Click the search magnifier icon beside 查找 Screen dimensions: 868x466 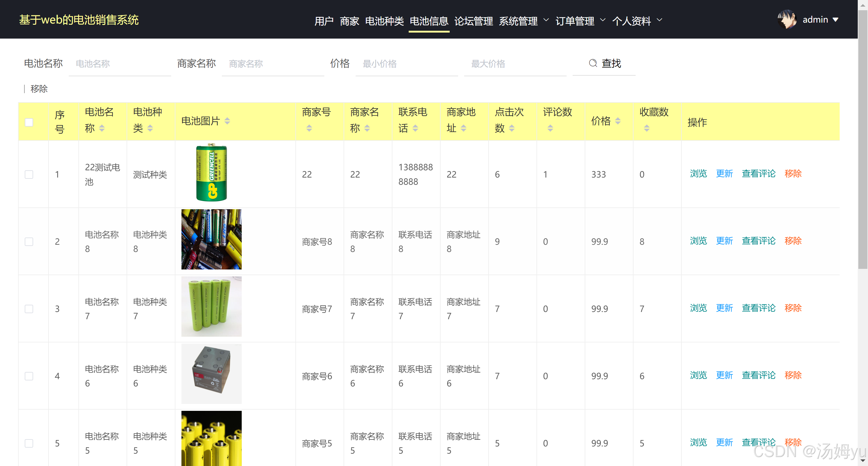click(593, 63)
